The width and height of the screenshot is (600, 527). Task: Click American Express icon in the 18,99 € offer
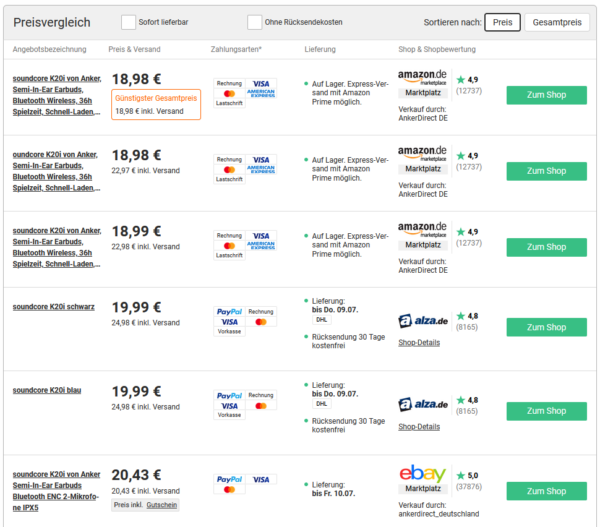[x=261, y=245]
